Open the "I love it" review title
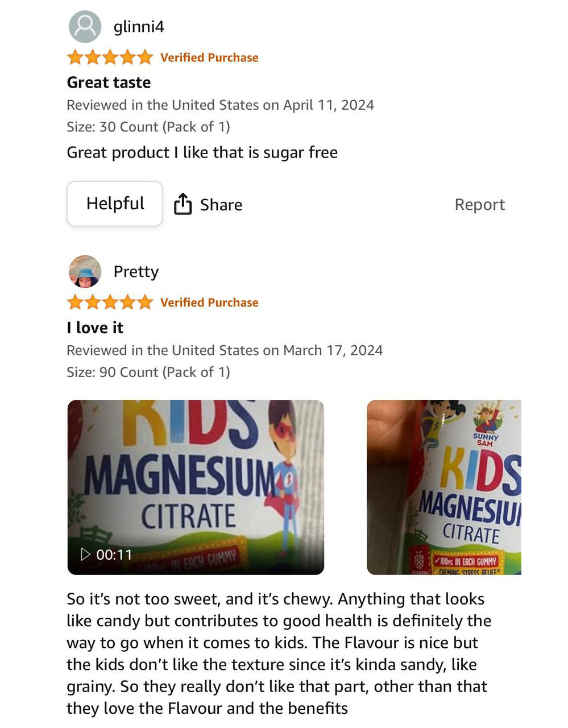The image size is (568, 728). click(95, 328)
